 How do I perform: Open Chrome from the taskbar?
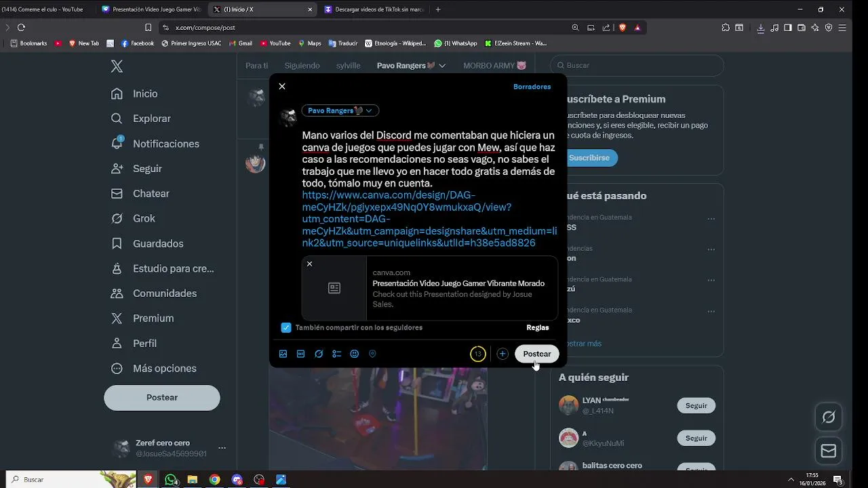[214, 480]
